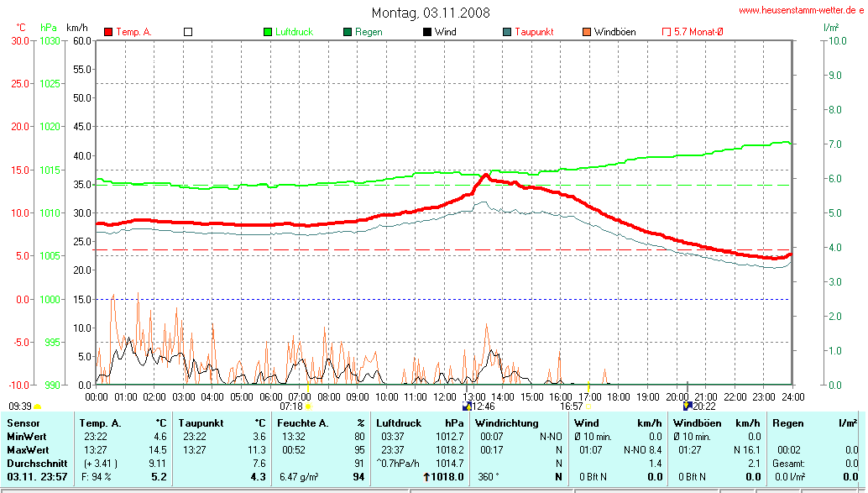Toggle the empty white legend box
Viewport: 868px width, 493px height.
pos(188,32)
